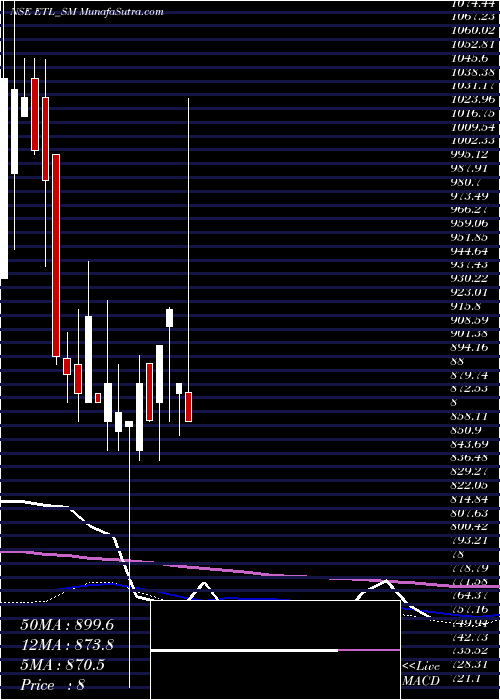Click the 843.69 price axis label
This screenshot has width=500, height=700.
pyautogui.click(x=468, y=443)
